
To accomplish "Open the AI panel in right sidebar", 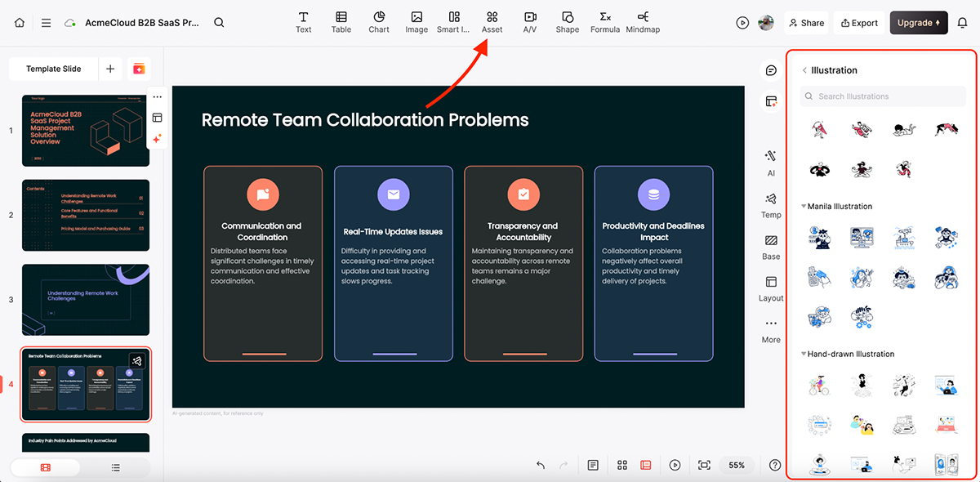I will click(771, 162).
